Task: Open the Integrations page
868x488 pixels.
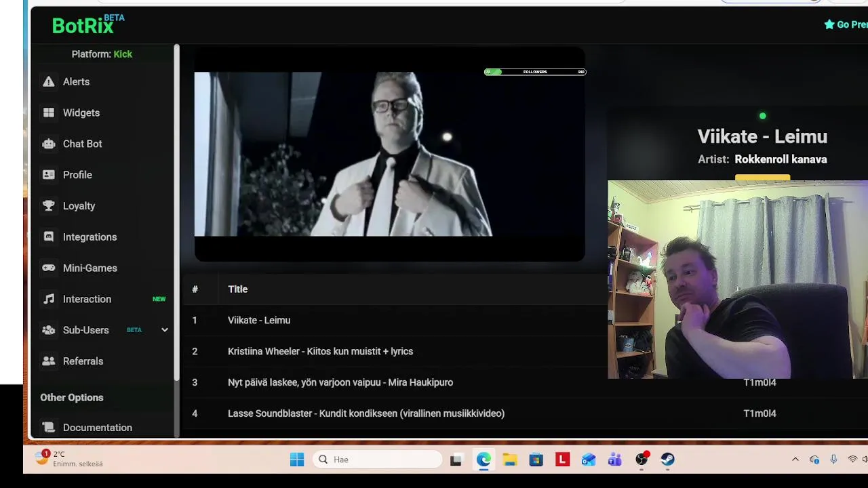Action: tap(90, 237)
